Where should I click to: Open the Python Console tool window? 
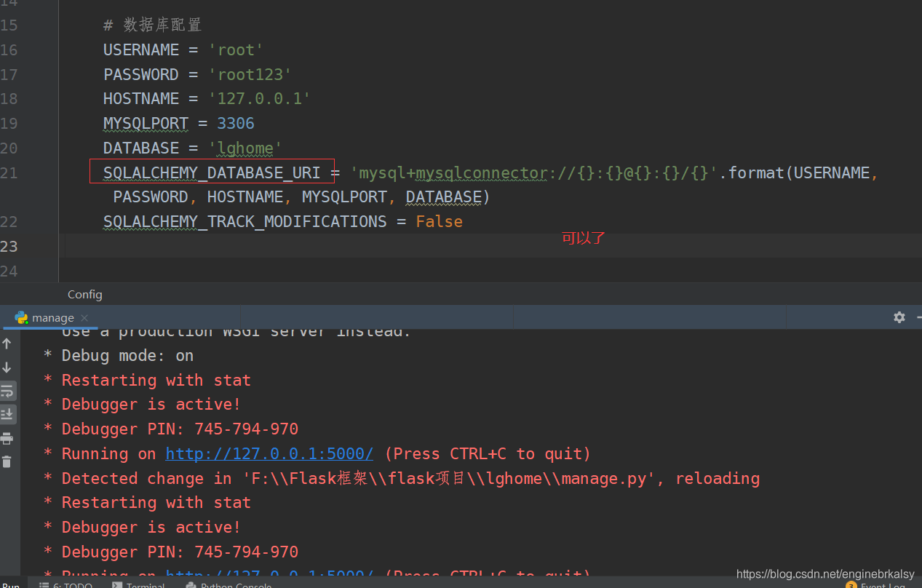pyautogui.click(x=229, y=584)
